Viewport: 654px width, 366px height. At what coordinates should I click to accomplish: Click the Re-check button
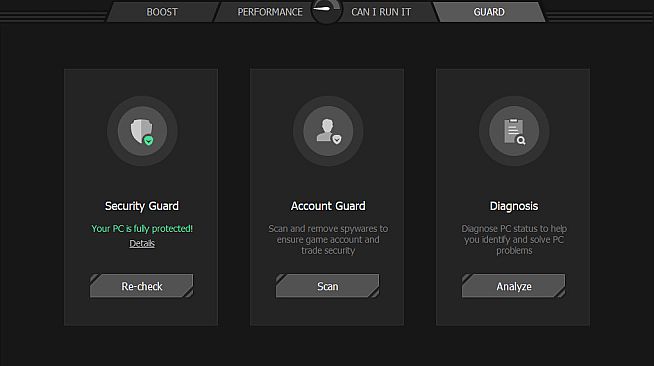coord(142,286)
